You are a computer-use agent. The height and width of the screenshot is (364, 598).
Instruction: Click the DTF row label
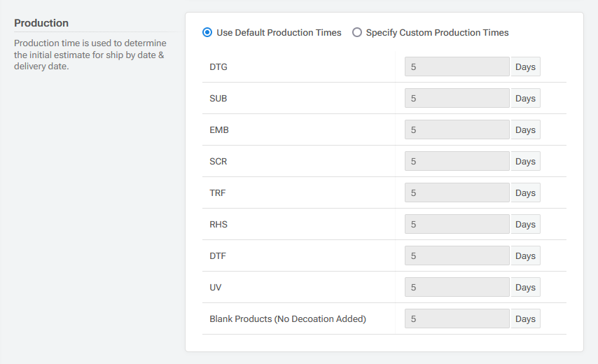(x=218, y=255)
